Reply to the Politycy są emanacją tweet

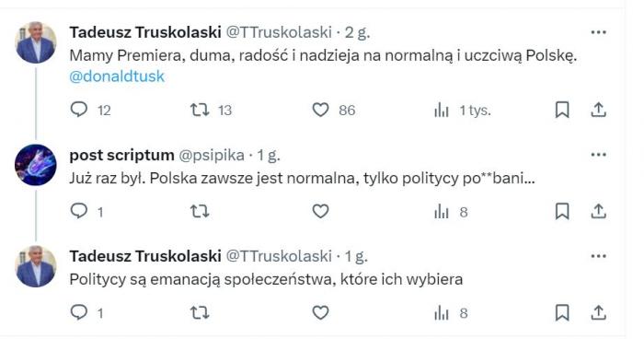click(x=79, y=312)
